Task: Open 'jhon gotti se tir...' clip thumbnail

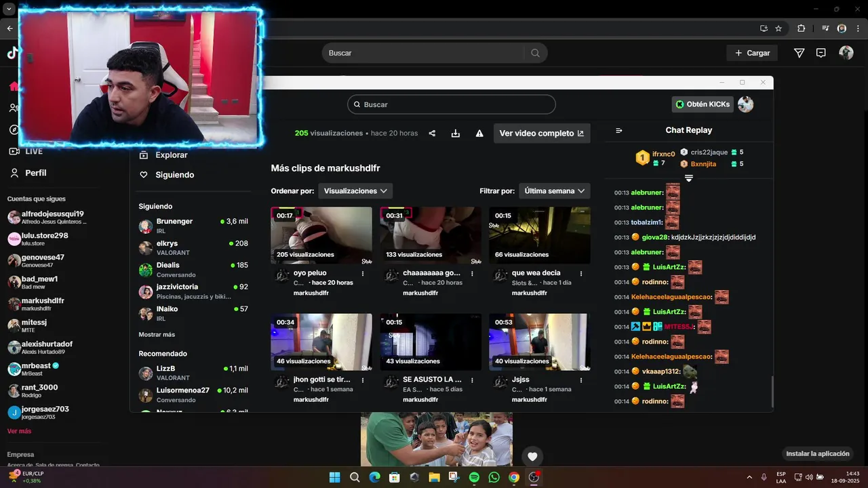Action: (x=321, y=342)
